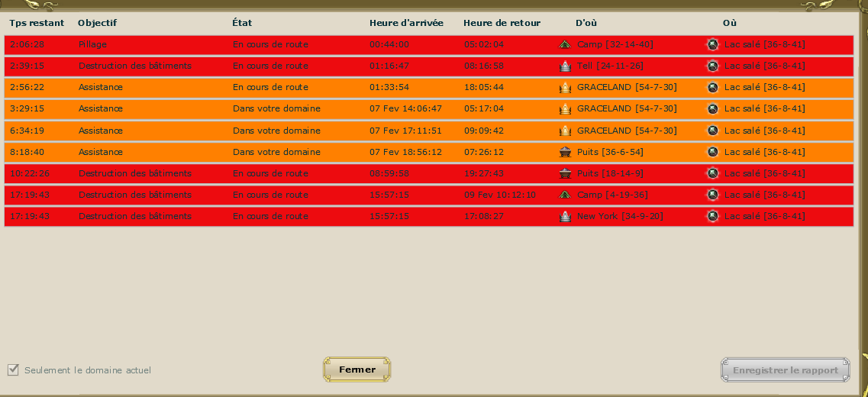868x397 pixels.
Task: Click the 'Objectif' column header
Action: tap(98, 23)
